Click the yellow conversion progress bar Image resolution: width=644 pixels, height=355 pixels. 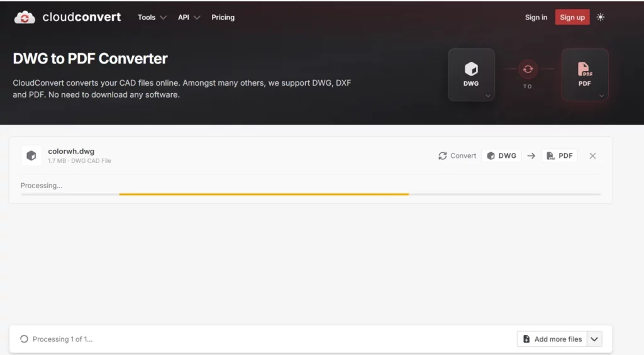[264, 194]
